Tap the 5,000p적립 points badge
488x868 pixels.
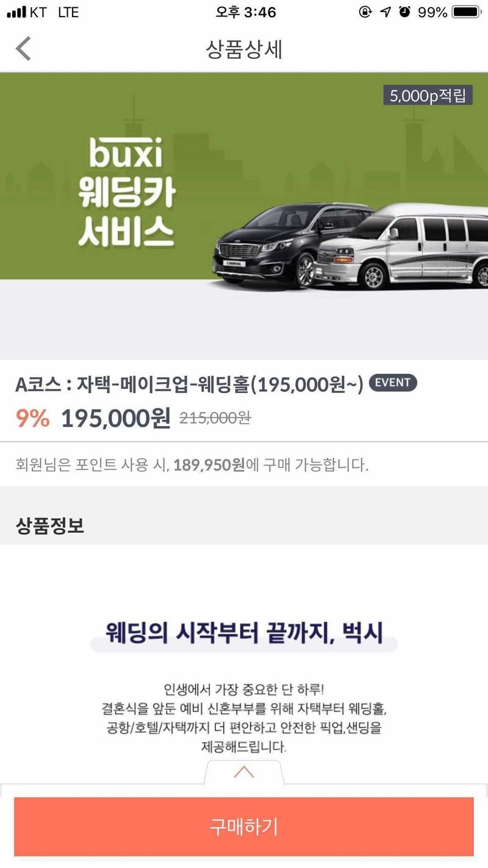[x=428, y=96]
